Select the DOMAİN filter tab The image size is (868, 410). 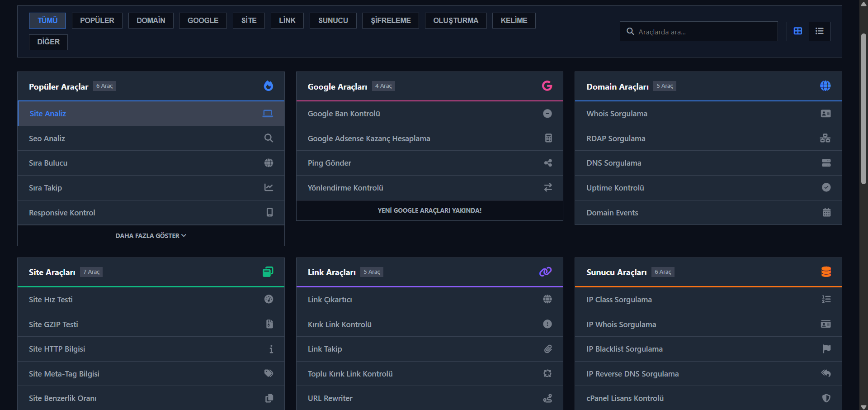[151, 20]
